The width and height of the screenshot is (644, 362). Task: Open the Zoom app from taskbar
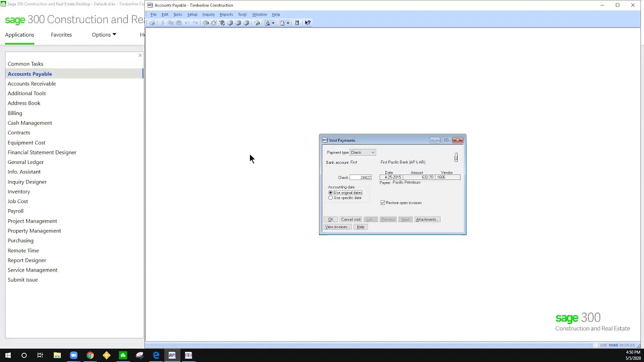[x=73, y=355]
